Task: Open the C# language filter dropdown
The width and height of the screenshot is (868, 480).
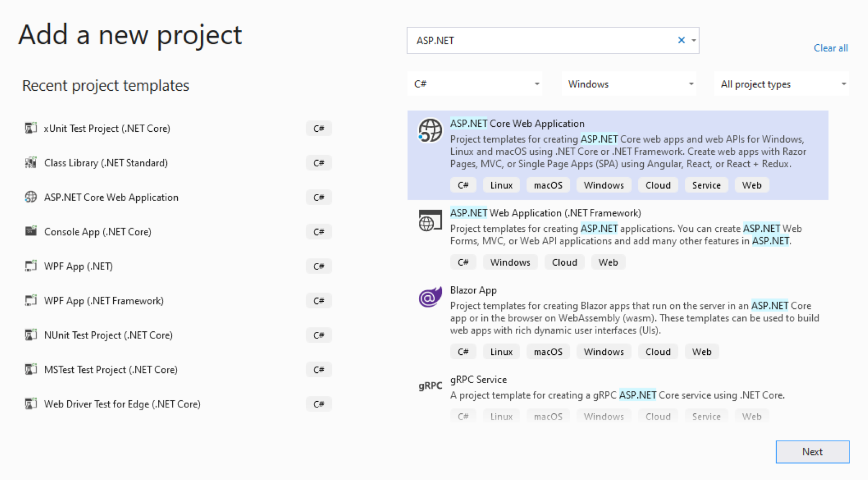Action: click(x=475, y=84)
